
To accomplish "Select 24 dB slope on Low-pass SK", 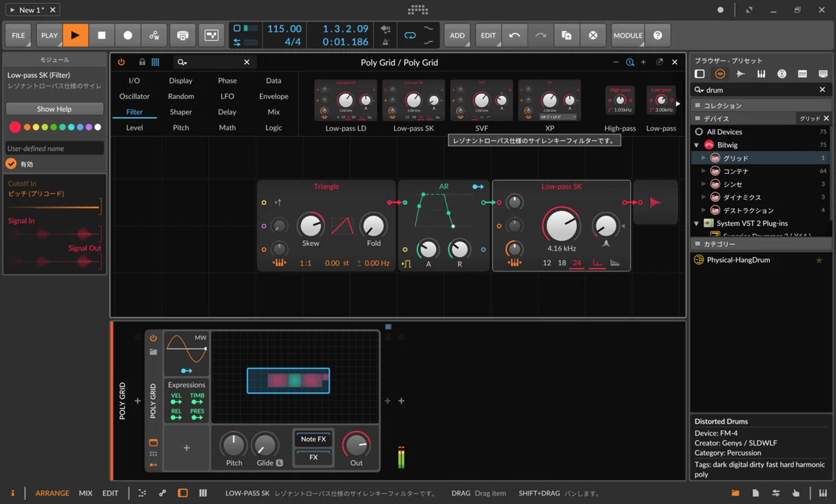I will tap(577, 263).
